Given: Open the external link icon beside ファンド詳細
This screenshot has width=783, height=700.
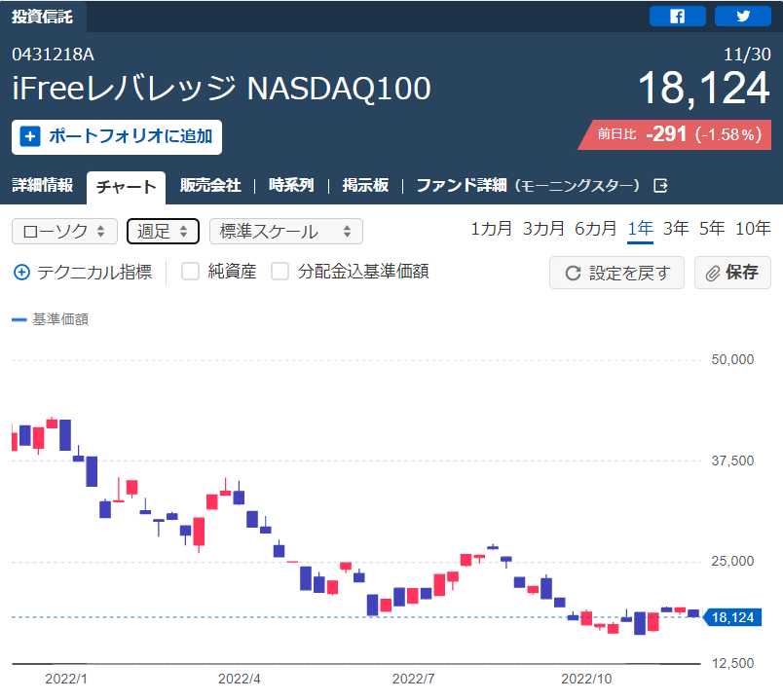Looking at the screenshot, I should [660, 186].
